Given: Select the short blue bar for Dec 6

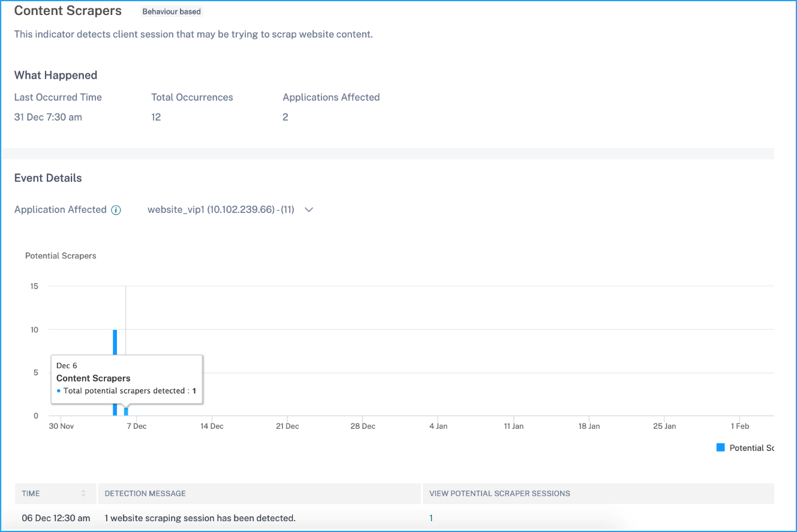Looking at the screenshot, I should coord(126,411).
